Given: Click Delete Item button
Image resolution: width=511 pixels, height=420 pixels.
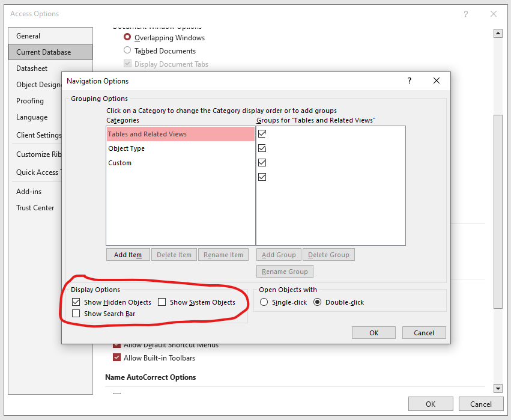Looking at the screenshot, I should point(174,255).
